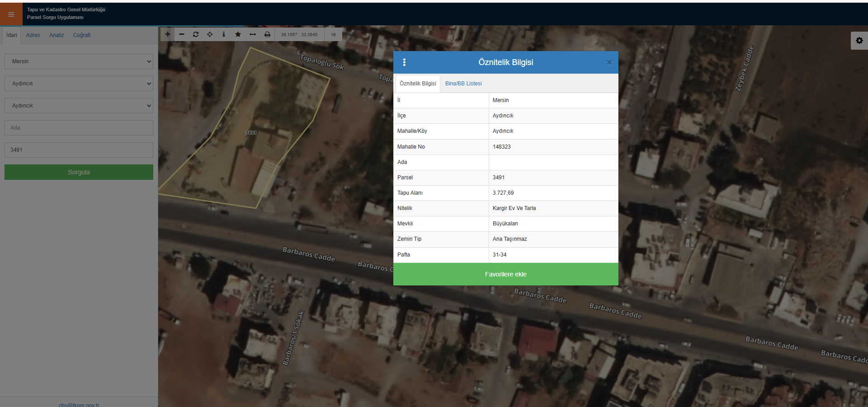Choose the measure distance arrow tool
Image resolution: width=868 pixels, height=407 pixels.
253,34
